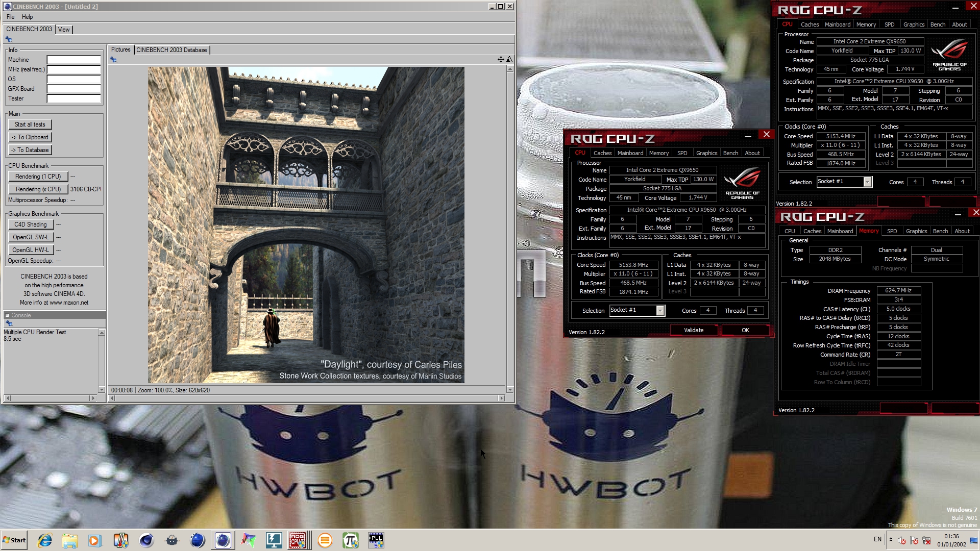980x551 pixels.
Task: Open Mainboard tab in center CPU-Z window
Action: [x=630, y=153]
